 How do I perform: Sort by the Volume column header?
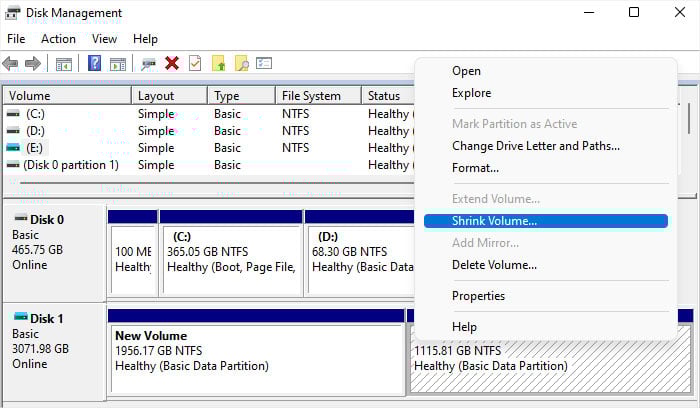click(x=67, y=96)
